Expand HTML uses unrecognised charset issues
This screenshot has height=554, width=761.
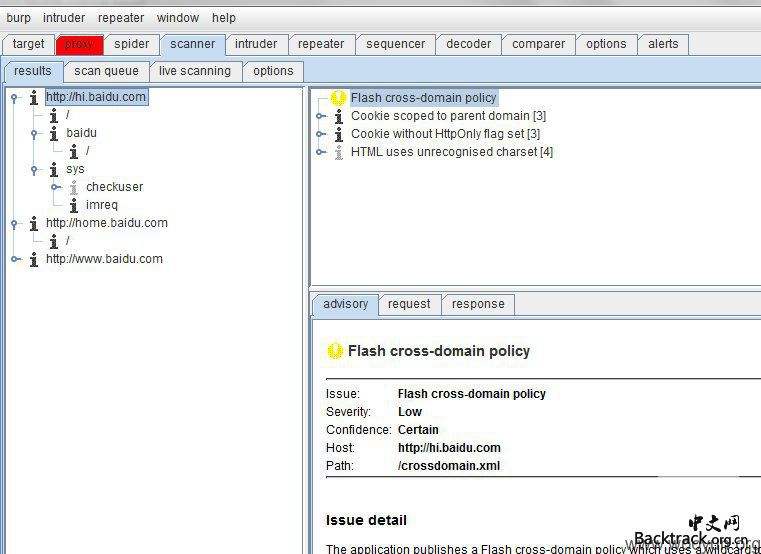click(321, 152)
